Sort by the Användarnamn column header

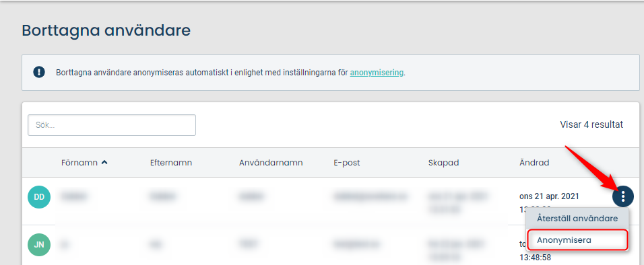(271, 163)
